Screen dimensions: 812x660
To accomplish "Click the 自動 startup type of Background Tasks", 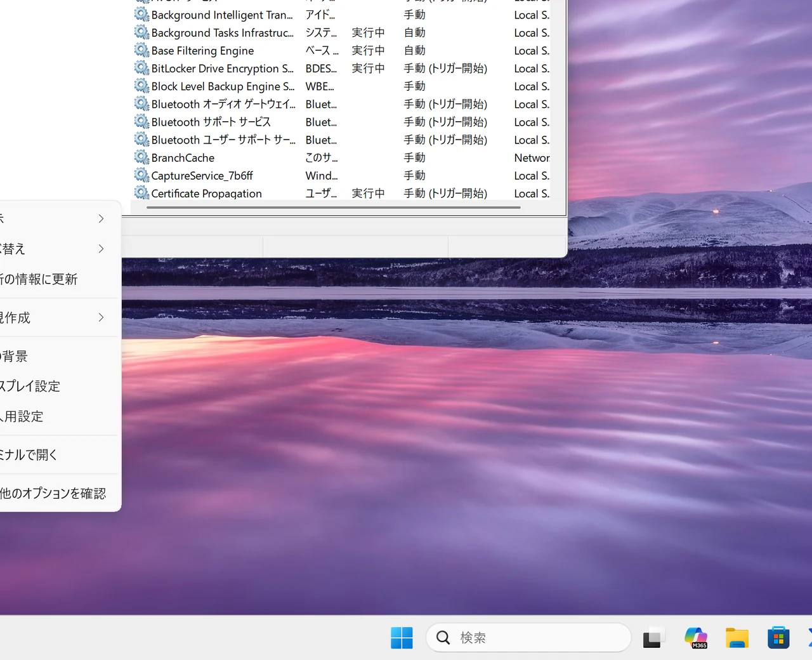I will tap(415, 32).
